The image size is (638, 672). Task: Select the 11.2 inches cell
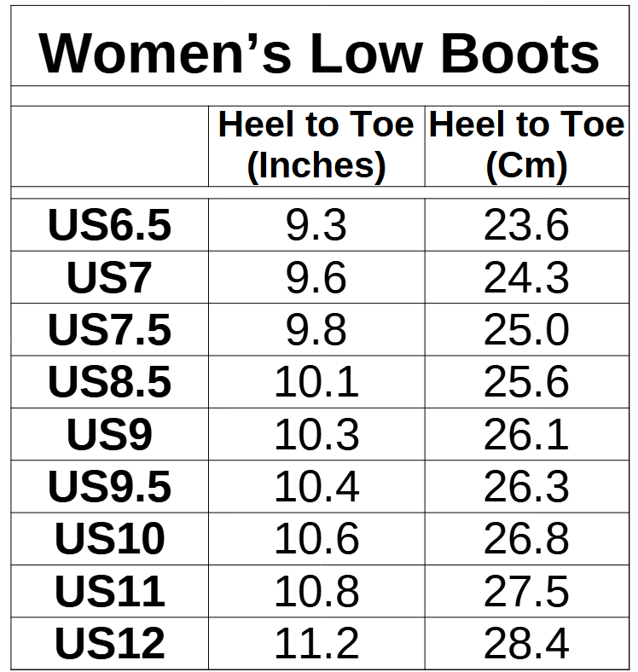[316, 644]
